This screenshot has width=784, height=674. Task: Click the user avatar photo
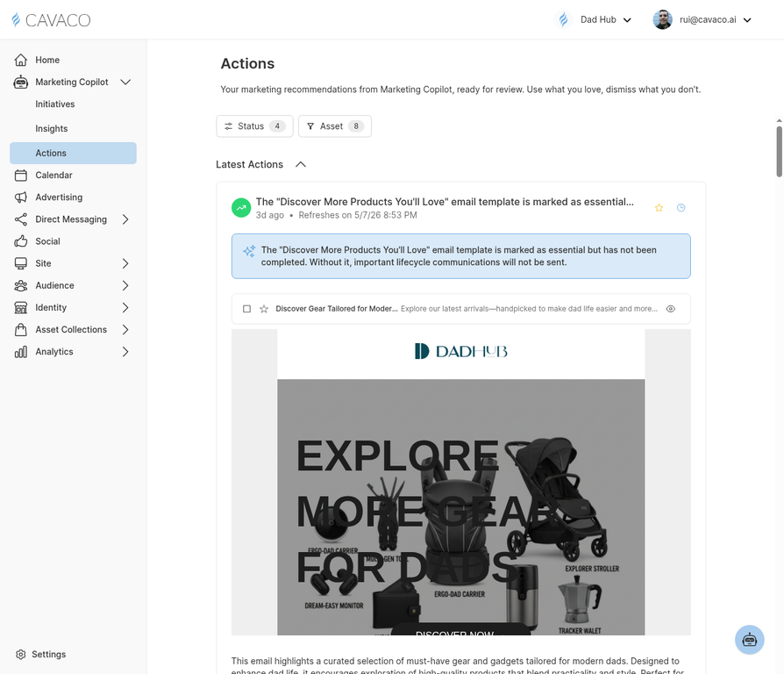[662, 20]
